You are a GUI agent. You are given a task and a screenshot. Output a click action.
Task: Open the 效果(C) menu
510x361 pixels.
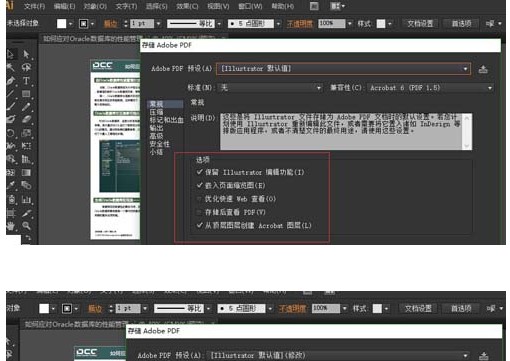pyautogui.click(x=187, y=6)
